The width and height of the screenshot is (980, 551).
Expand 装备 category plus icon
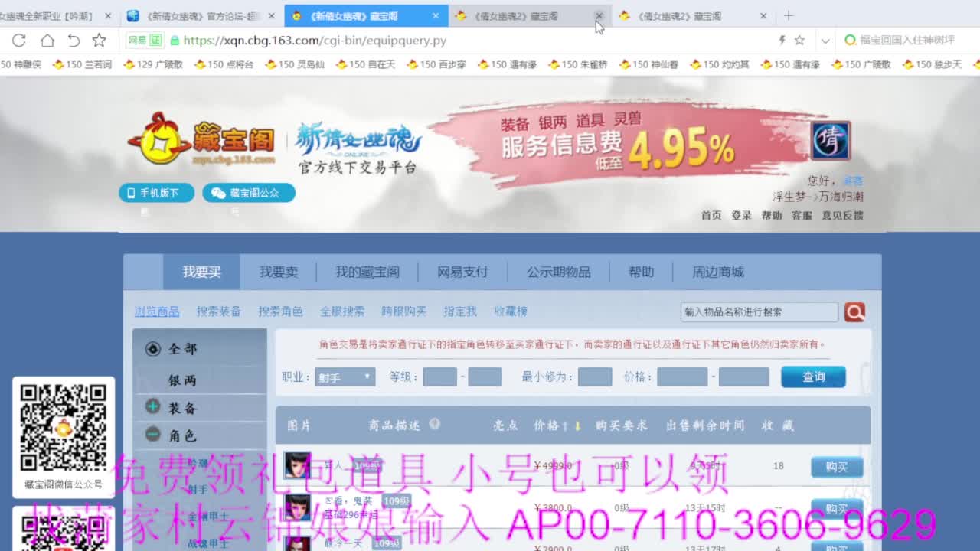pyautogui.click(x=152, y=407)
